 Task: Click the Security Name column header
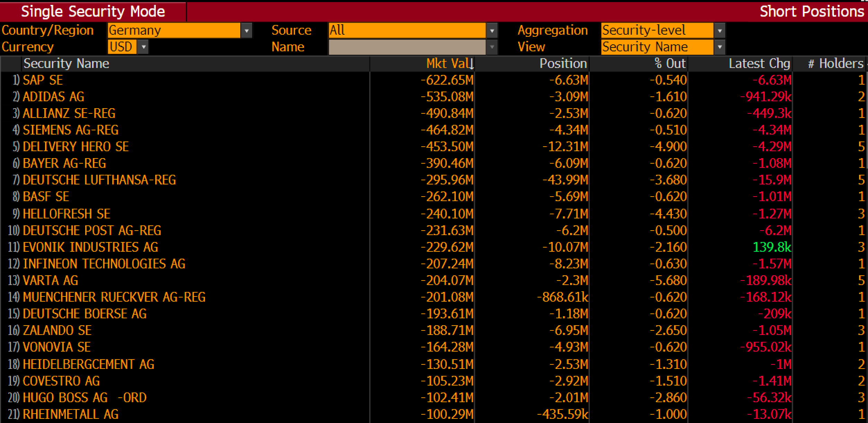click(66, 63)
